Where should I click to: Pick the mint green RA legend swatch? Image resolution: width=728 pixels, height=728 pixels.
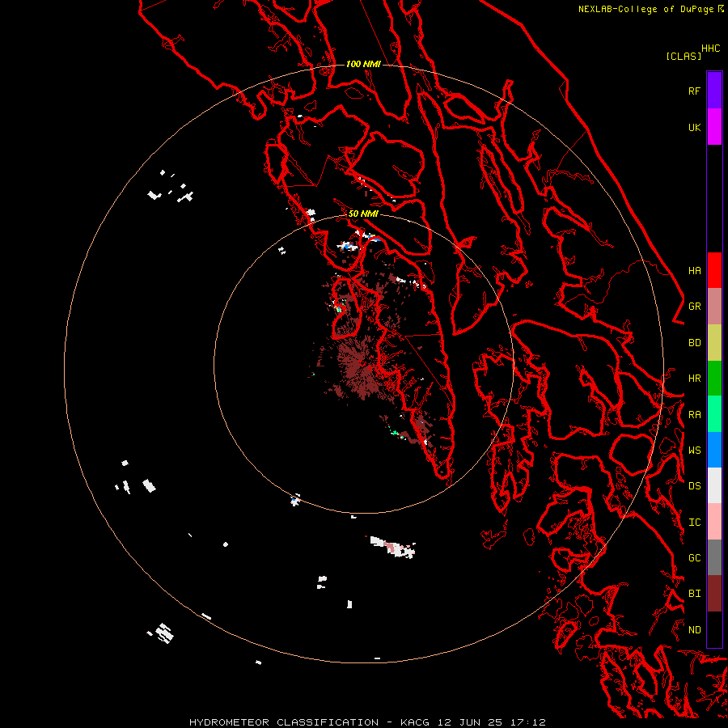tap(714, 414)
